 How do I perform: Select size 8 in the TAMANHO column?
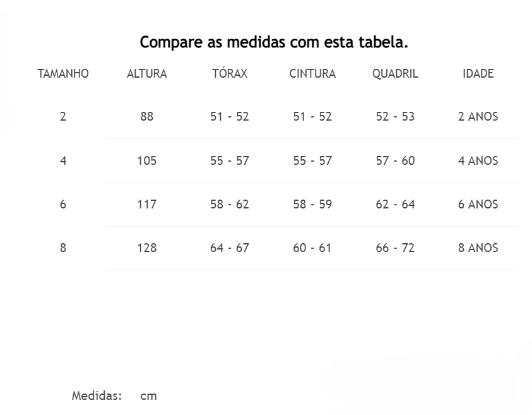(x=62, y=248)
